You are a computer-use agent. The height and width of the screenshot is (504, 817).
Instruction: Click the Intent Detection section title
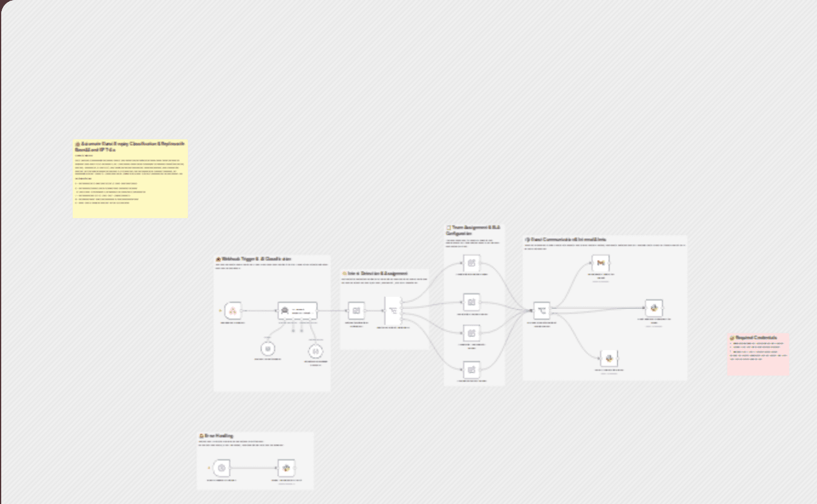(x=375, y=273)
